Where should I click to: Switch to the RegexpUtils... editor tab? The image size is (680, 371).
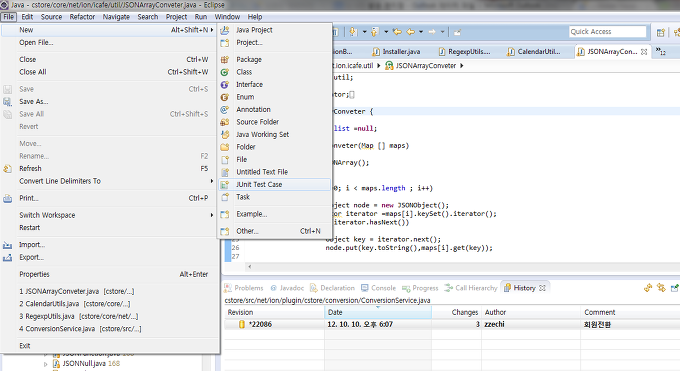pyautogui.click(x=464, y=52)
